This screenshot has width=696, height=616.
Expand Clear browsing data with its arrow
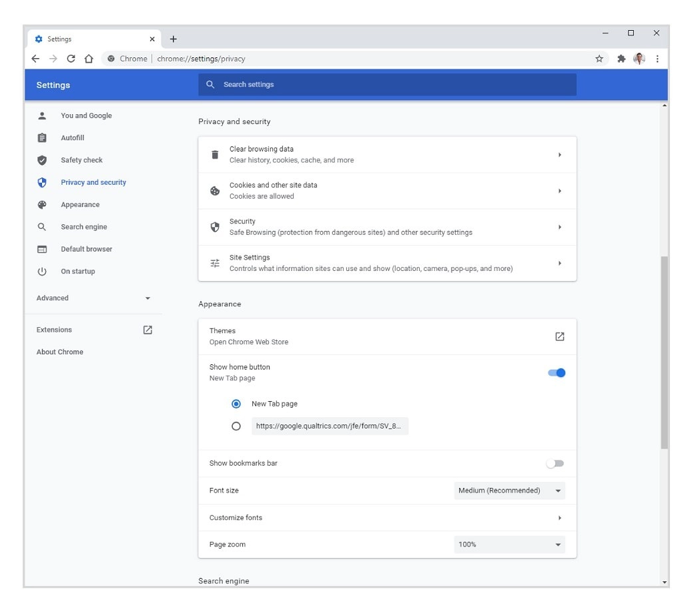[560, 154]
